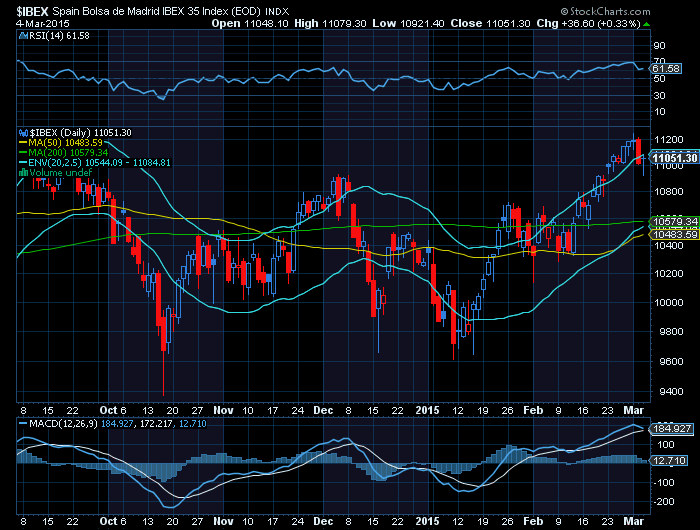700x530 pixels.
Task: Click the 30 level on RSI axis
Action: point(659,96)
